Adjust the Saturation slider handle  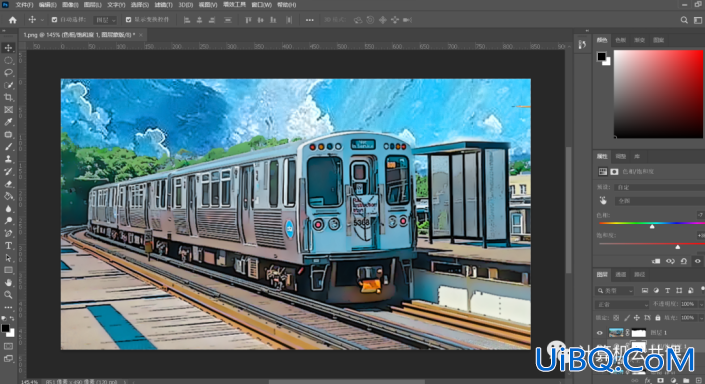tap(678, 247)
